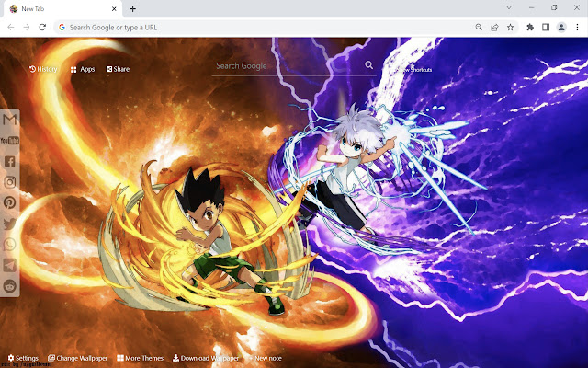Viewport: 588px width, 368px height.
Task: Open Telegram sidebar shortcut
Action: pyautogui.click(x=10, y=265)
